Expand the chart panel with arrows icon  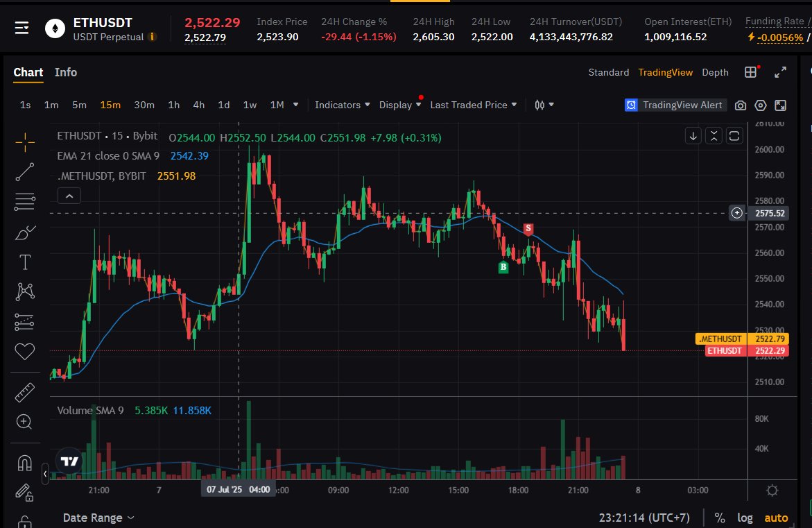[x=780, y=73]
